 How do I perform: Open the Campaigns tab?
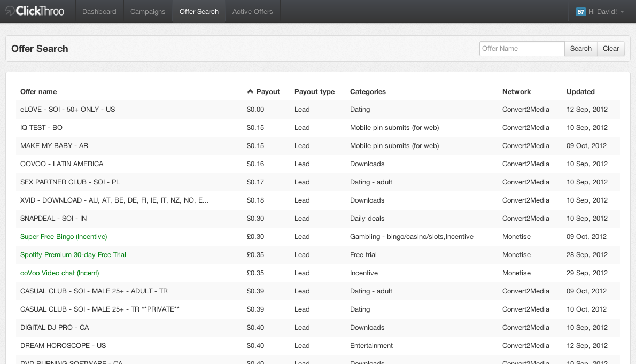[148, 12]
